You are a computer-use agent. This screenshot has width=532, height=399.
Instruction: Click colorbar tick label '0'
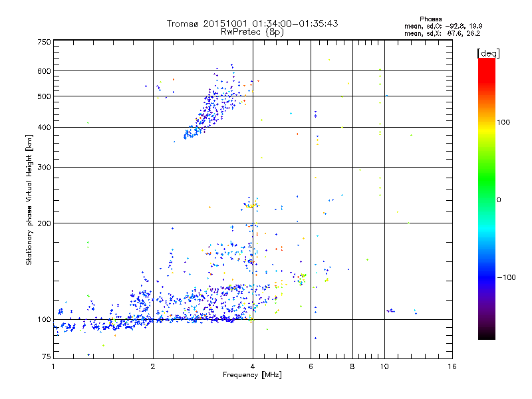498,200
